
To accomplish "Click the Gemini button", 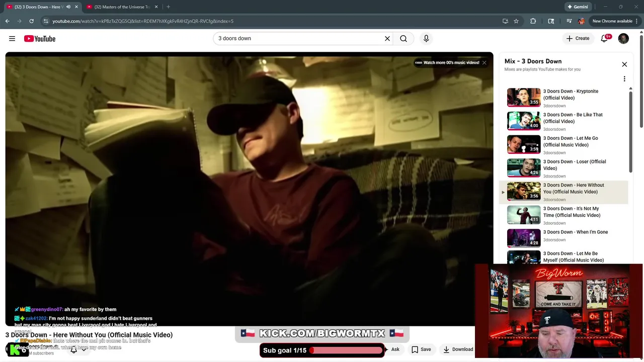I will [x=578, y=7].
